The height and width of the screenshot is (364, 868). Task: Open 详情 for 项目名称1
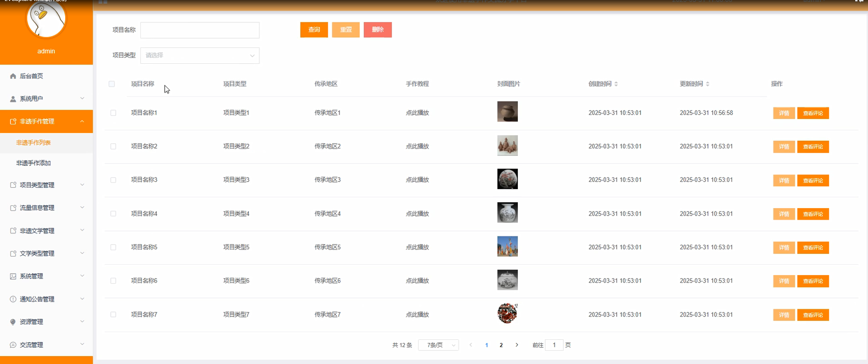[x=784, y=113]
